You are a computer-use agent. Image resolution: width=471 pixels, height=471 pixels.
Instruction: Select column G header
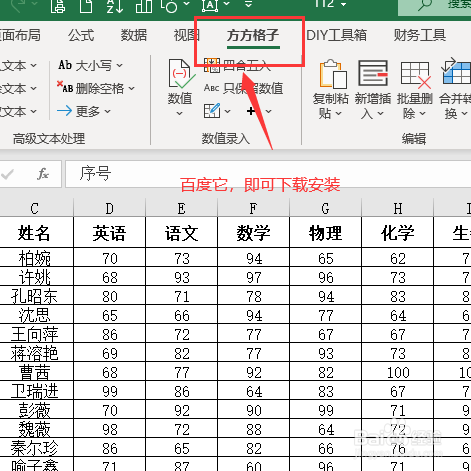[325, 209]
